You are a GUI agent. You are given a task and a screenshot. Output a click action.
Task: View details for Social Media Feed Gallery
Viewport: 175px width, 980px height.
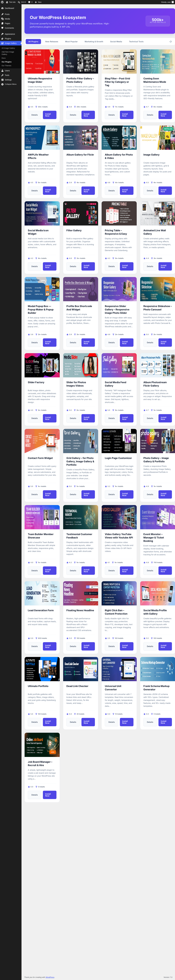pyautogui.click(x=111, y=418)
